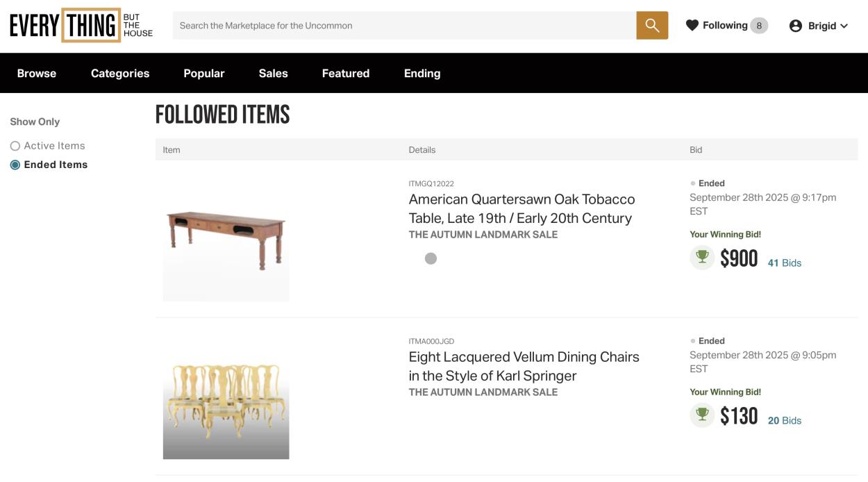Open the American Quartersawn Oak Tobacco Table listing
Image resolution: width=868 pixels, height=482 pixels.
tap(521, 208)
